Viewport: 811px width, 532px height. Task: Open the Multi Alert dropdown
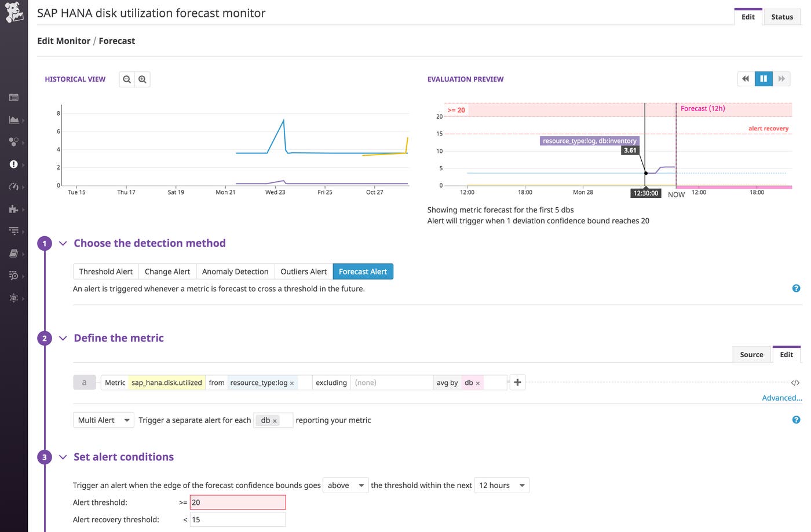point(103,420)
